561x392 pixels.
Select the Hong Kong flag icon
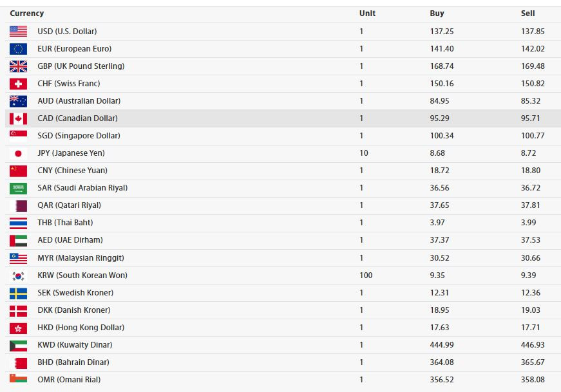point(18,328)
